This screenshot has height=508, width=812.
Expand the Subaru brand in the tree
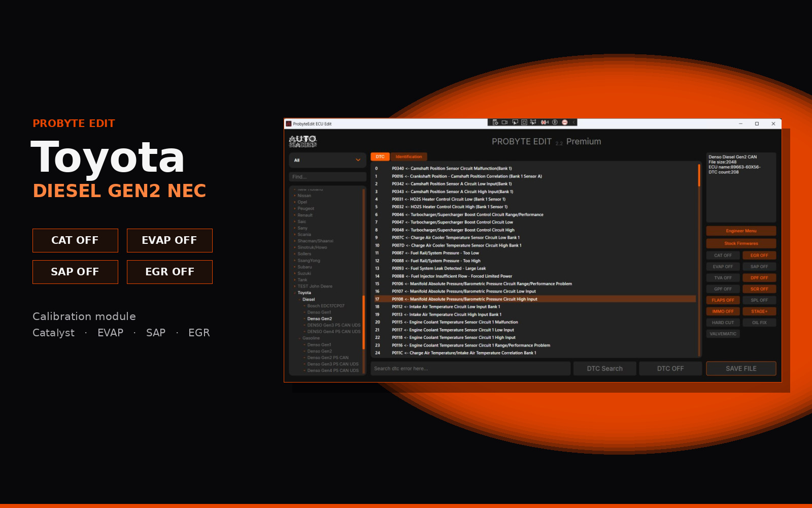coord(295,267)
